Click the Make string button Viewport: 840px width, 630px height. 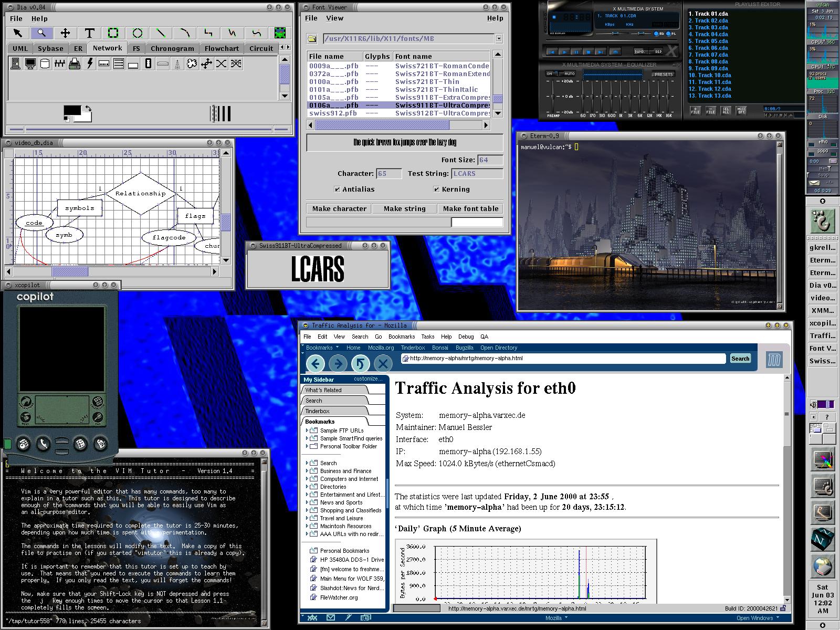pyautogui.click(x=404, y=208)
